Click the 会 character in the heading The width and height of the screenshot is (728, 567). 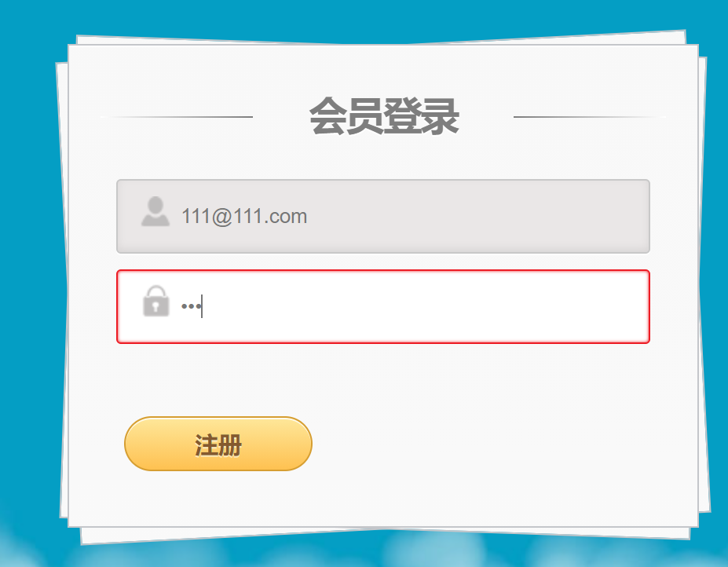(328, 116)
